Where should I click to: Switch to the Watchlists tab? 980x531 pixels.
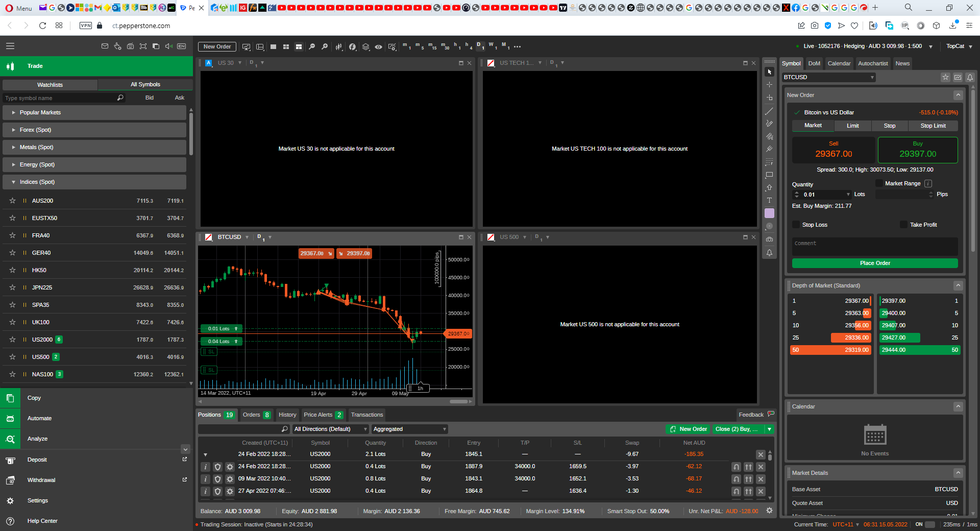[50, 85]
